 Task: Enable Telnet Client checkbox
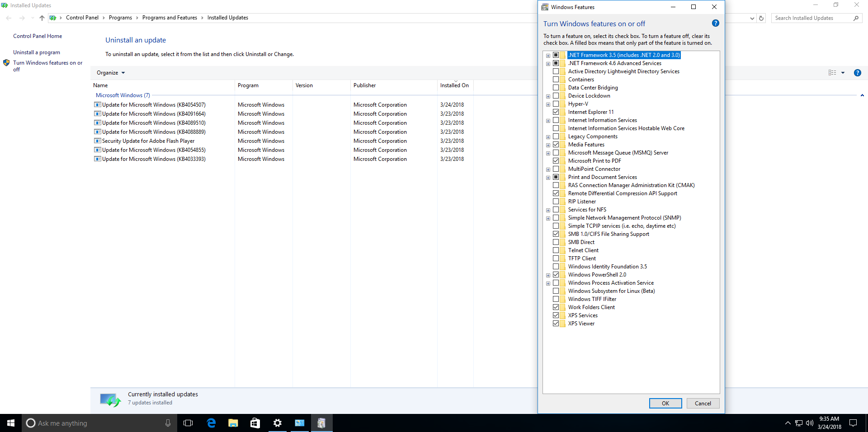click(x=556, y=250)
